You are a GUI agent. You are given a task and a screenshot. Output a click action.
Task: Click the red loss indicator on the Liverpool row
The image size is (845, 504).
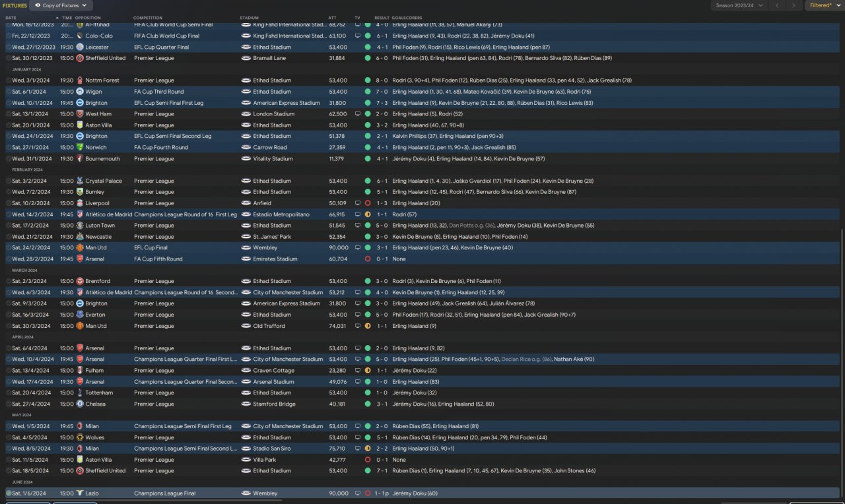click(368, 203)
